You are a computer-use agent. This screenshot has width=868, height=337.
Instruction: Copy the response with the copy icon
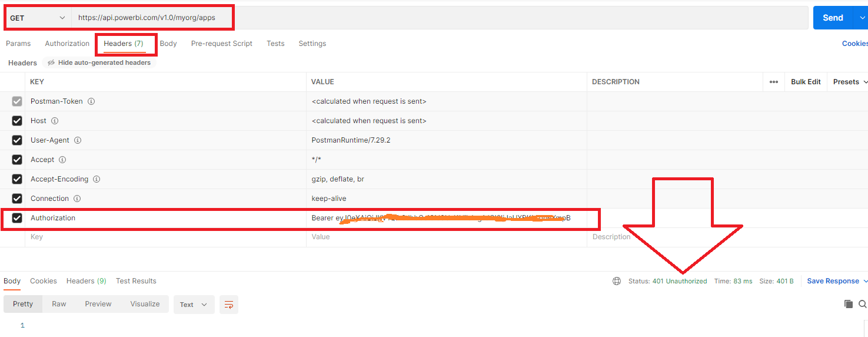(x=849, y=304)
